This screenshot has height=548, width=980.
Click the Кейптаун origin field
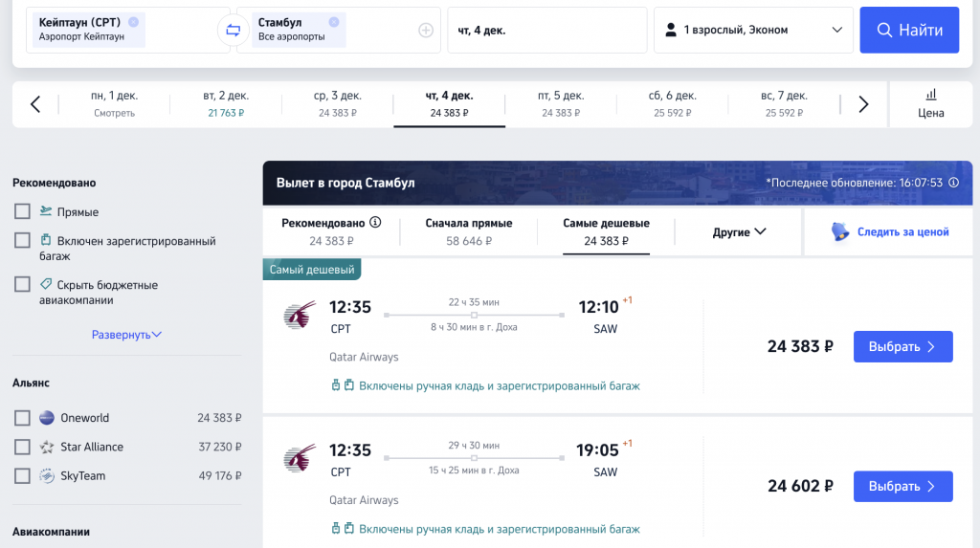[x=128, y=30]
